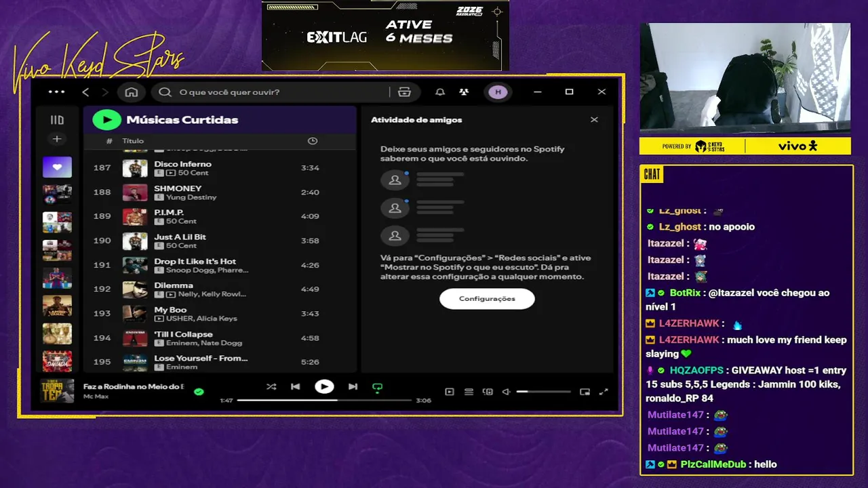Expand Your Library sidebar icon
This screenshot has height=488, width=868.
coord(57,120)
